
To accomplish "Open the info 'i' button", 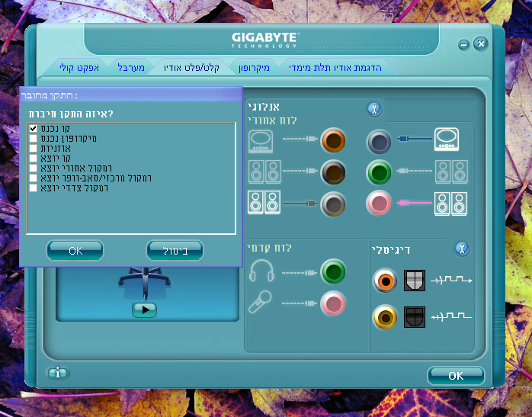I will point(57,373).
